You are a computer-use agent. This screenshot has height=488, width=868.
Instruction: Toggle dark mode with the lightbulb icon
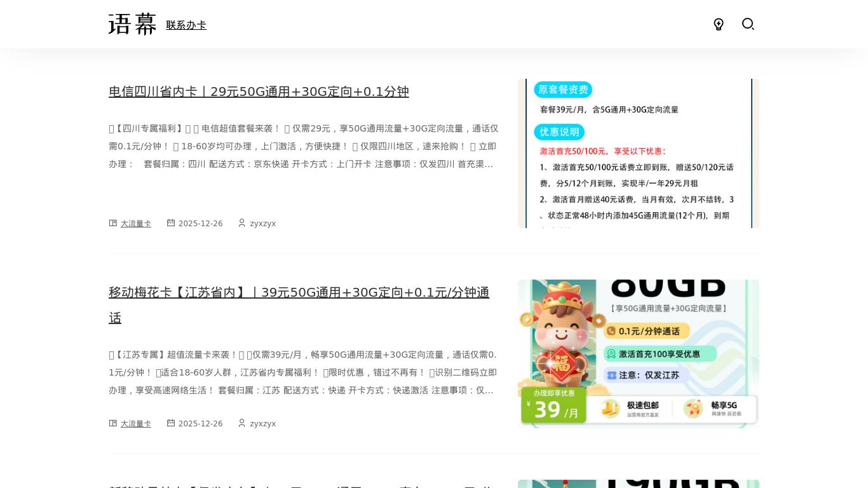(719, 24)
